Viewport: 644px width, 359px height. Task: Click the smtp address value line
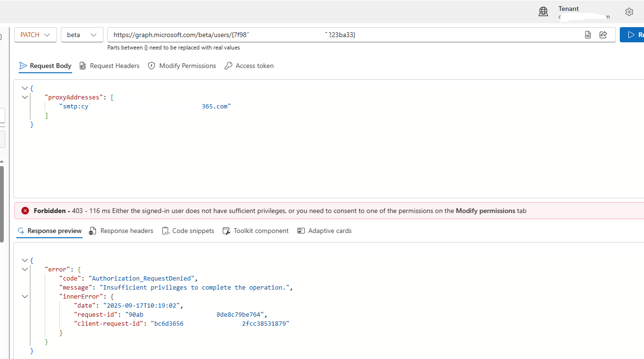(x=145, y=107)
